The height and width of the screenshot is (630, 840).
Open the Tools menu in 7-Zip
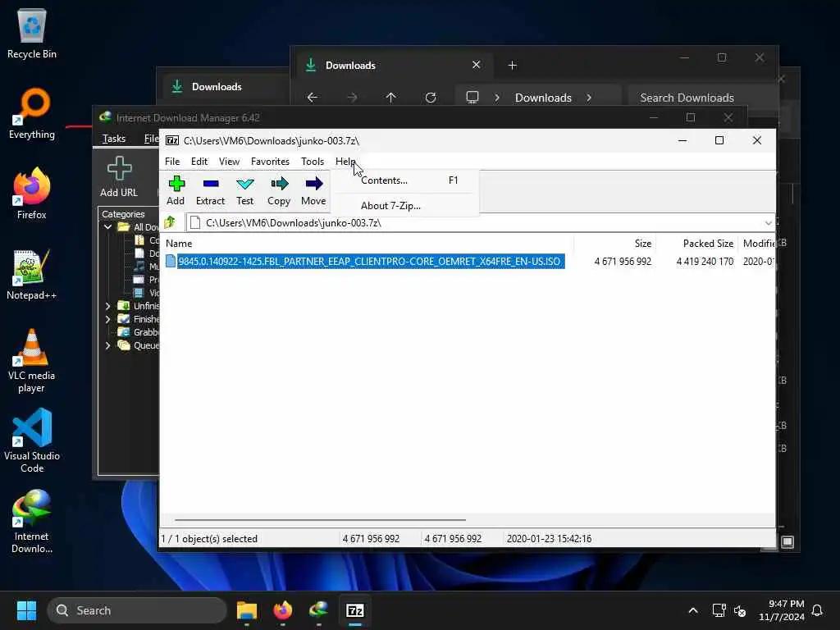coord(313,162)
